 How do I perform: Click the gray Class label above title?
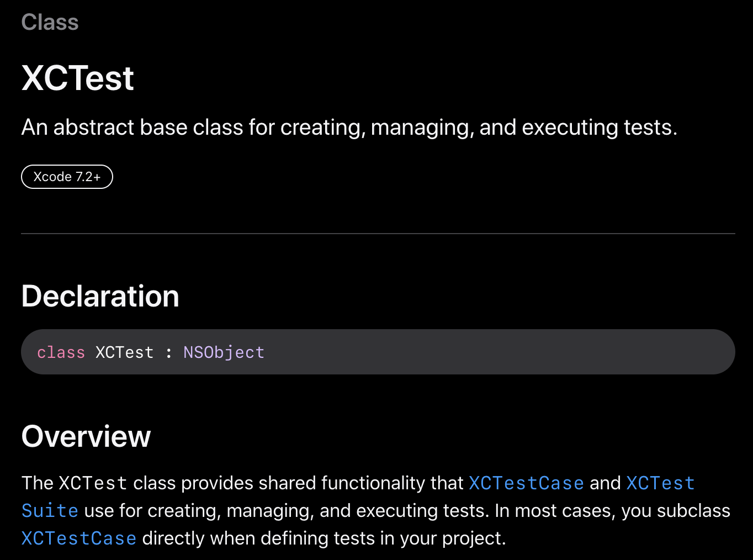(x=50, y=23)
